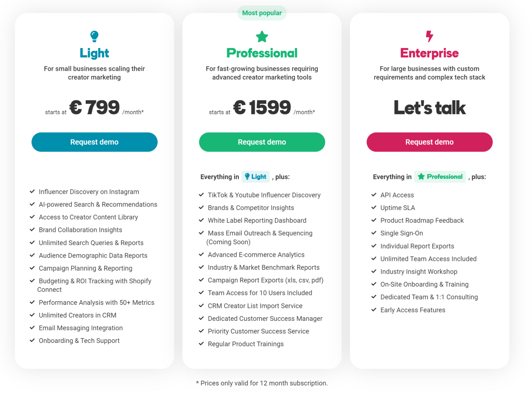Click the Let's talk pricing text
Viewport: 532px width, 394px height.
429,107
